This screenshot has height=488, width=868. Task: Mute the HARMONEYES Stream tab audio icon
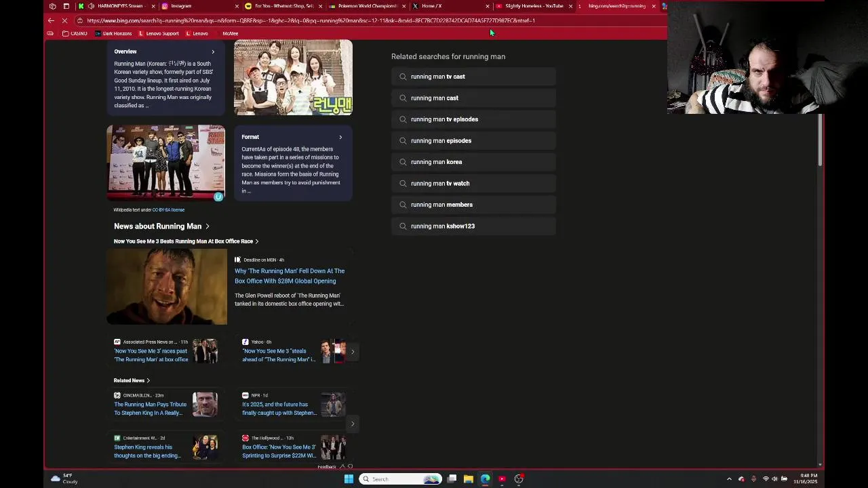[91, 6]
